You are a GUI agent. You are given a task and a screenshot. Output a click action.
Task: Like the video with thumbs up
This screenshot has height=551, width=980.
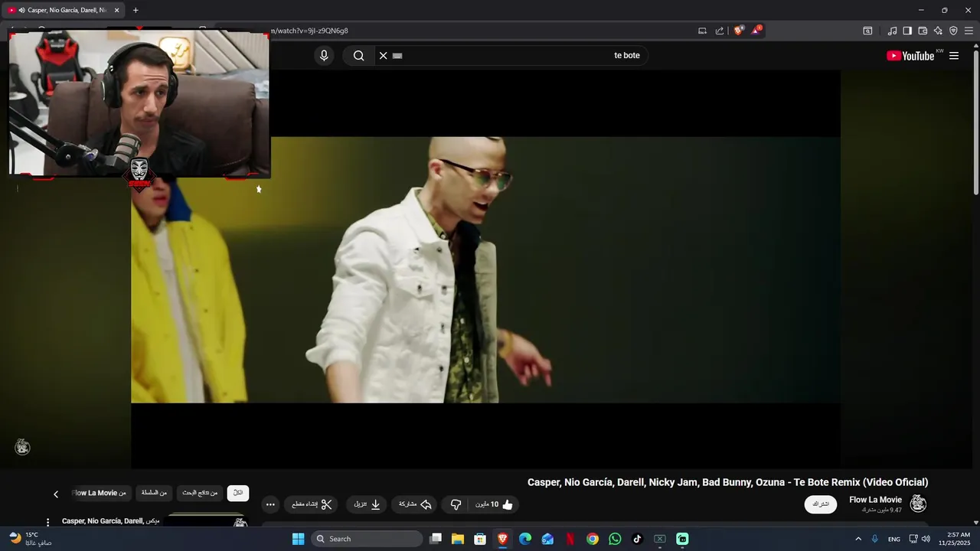(495, 504)
